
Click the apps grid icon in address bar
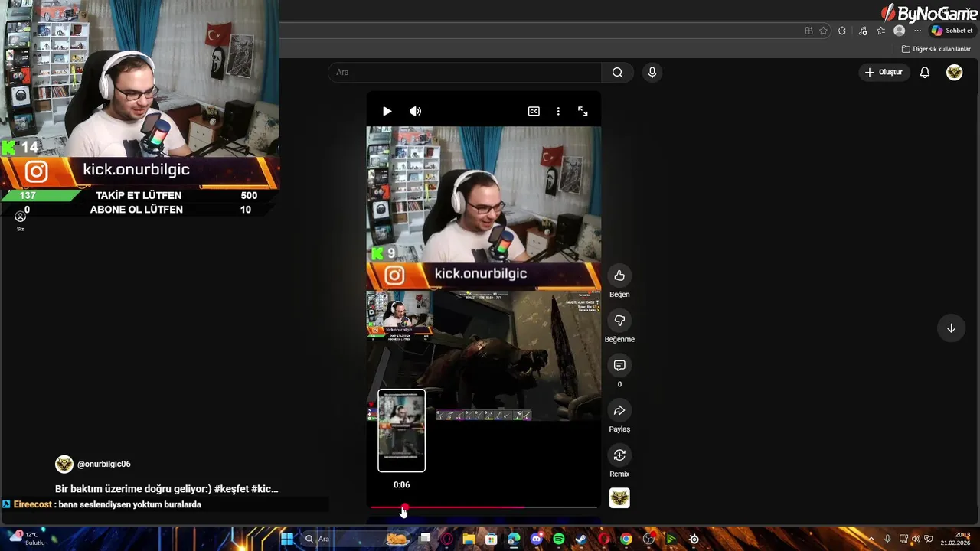(808, 31)
